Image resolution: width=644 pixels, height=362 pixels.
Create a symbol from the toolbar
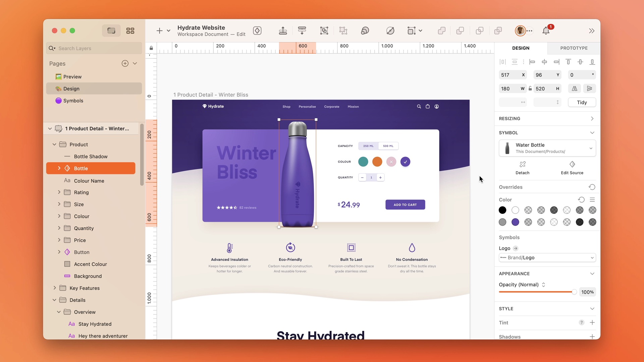(257, 31)
